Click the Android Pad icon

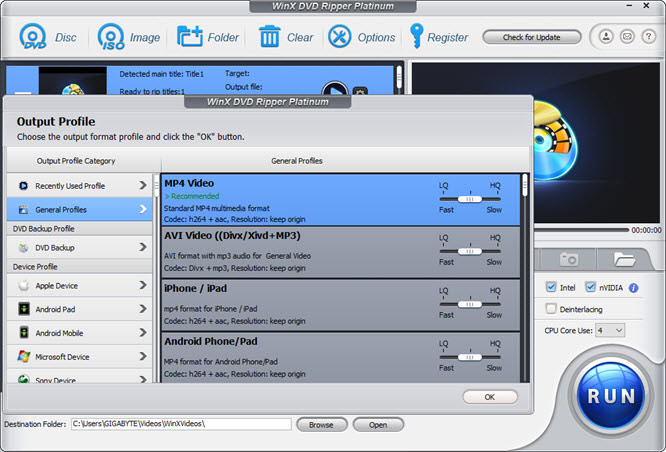point(24,309)
